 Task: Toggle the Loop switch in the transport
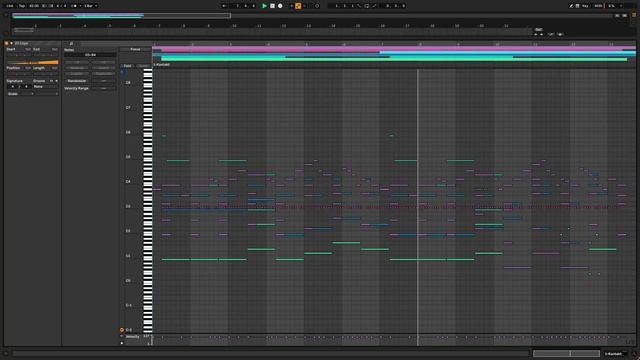point(367,6)
